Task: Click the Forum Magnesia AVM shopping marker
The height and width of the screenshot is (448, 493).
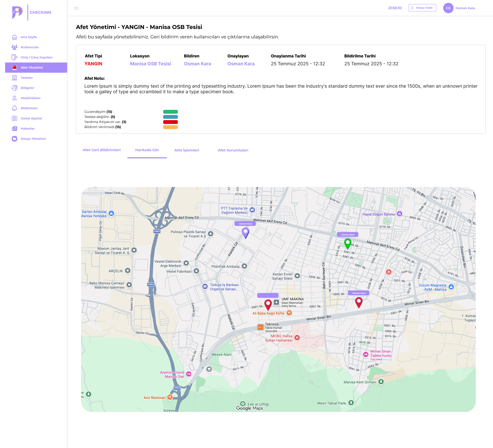Action: coord(451,287)
